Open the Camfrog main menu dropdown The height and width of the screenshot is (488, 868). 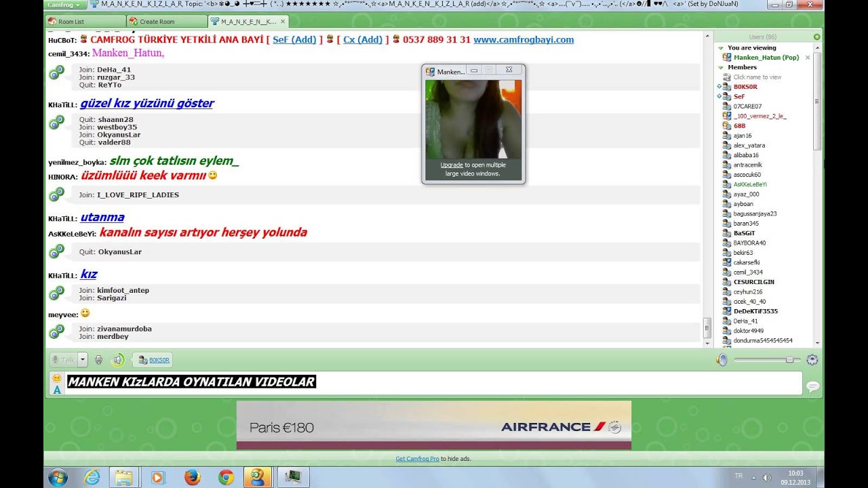click(64, 4)
